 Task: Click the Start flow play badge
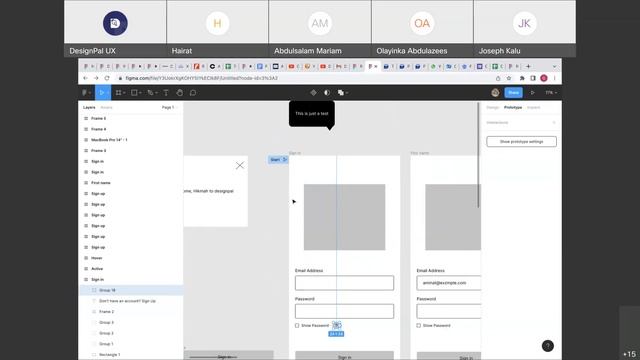click(278, 160)
